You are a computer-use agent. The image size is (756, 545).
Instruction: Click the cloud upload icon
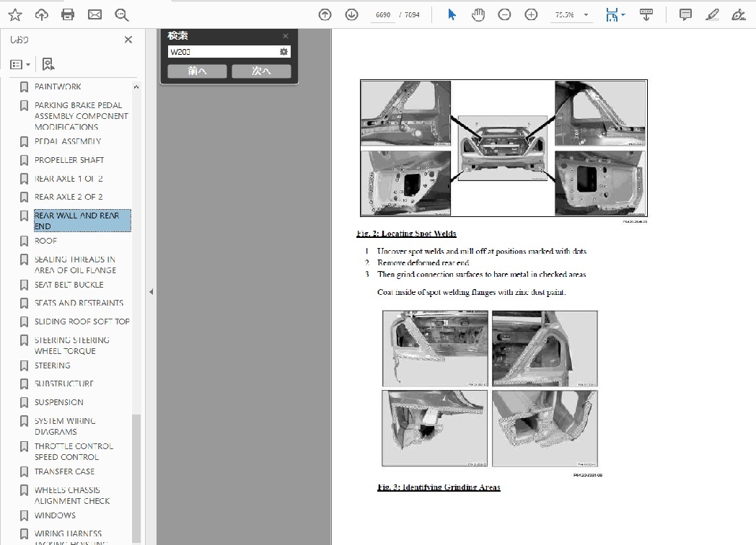41,15
